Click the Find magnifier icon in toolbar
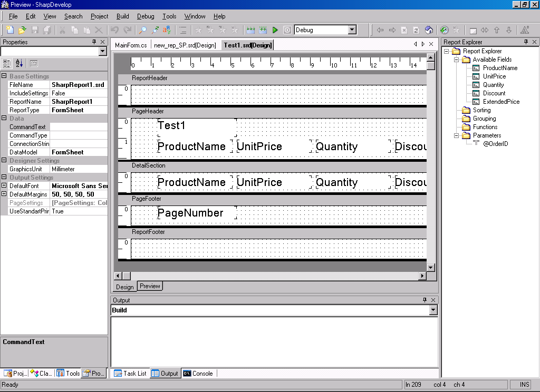Image resolution: width=540 pixels, height=392 pixels. click(143, 30)
